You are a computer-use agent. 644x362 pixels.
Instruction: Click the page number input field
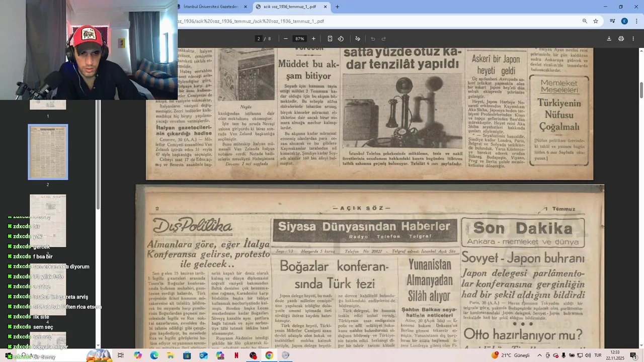point(259,39)
